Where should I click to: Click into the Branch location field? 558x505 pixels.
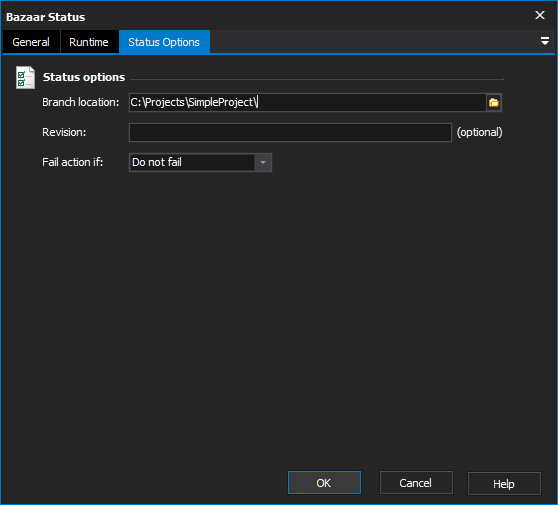click(307, 102)
